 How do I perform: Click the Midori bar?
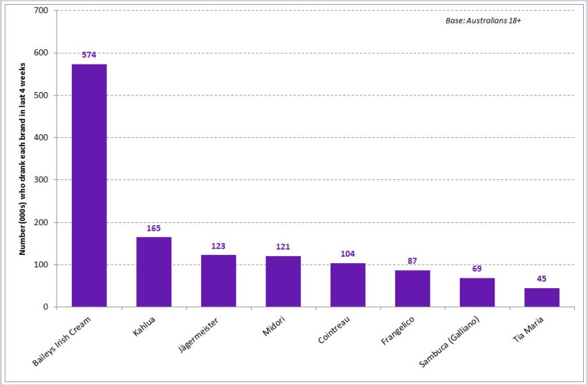click(283, 281)
